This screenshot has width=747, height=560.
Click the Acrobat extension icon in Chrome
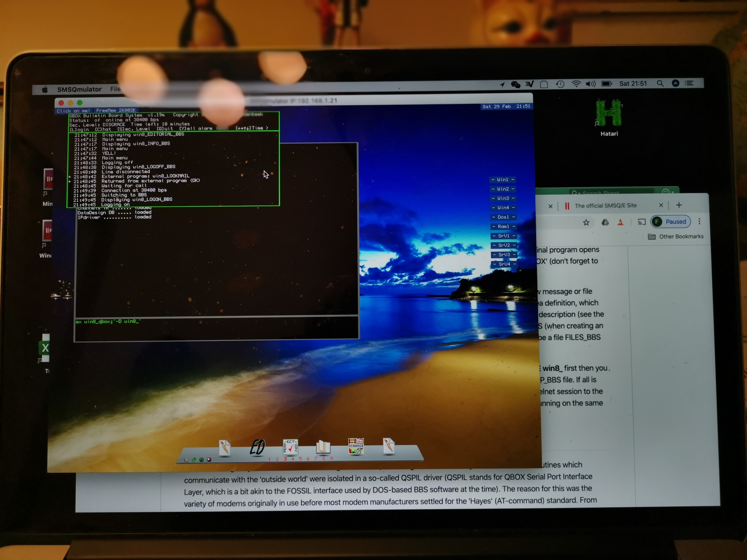point(620,222)
